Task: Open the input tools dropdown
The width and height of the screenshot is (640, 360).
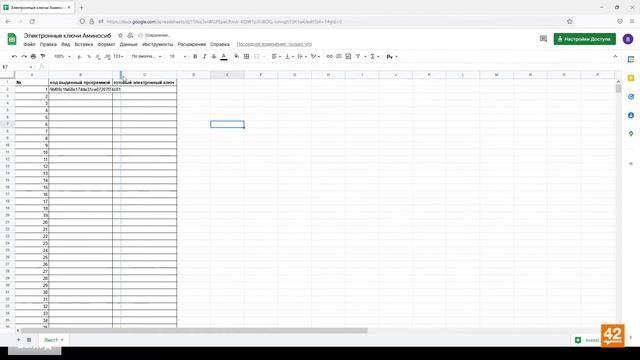Action: point(392,56)
